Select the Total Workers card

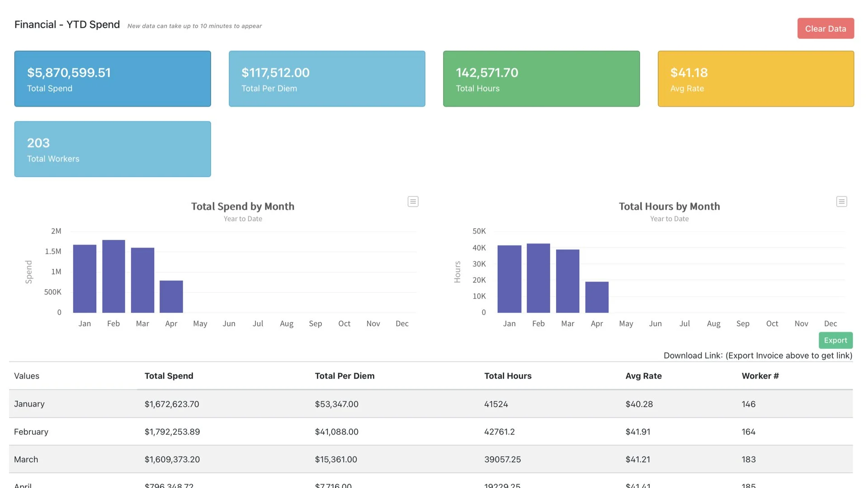pyautogui.click(x=113, y=149)
